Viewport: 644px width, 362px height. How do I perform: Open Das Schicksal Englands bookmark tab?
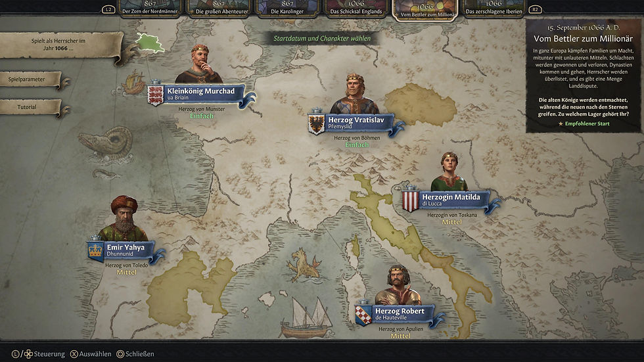pyautogui.click(x=356, y=8)
